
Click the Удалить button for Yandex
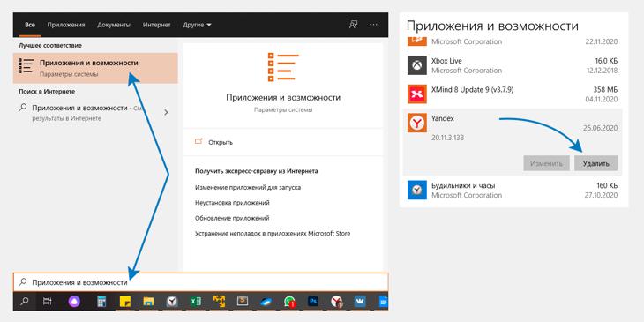click(x=595, y=163)
